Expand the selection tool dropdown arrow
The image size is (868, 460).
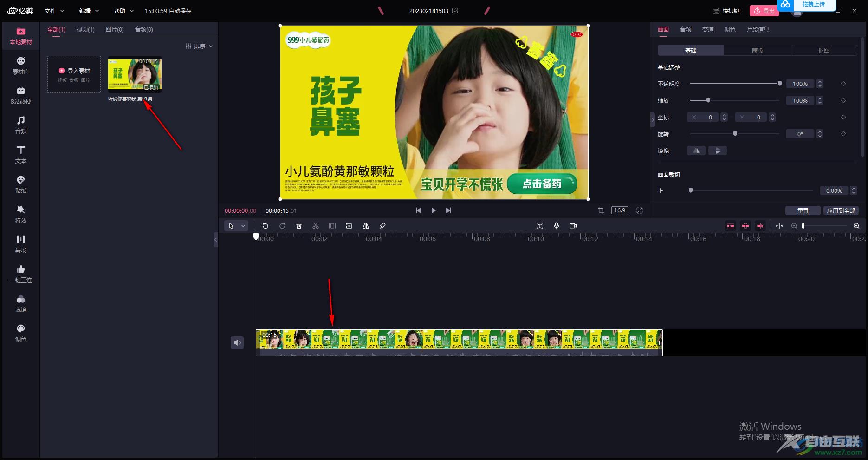tap(243, 226)
